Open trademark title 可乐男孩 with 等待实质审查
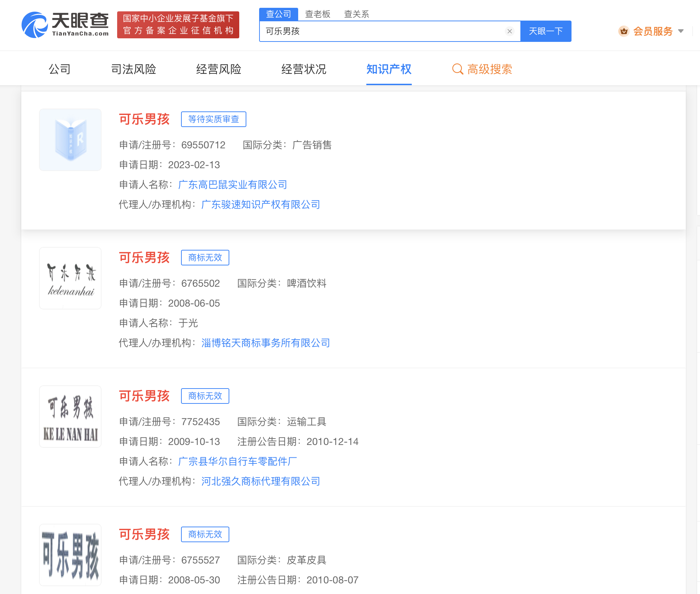 144,119
